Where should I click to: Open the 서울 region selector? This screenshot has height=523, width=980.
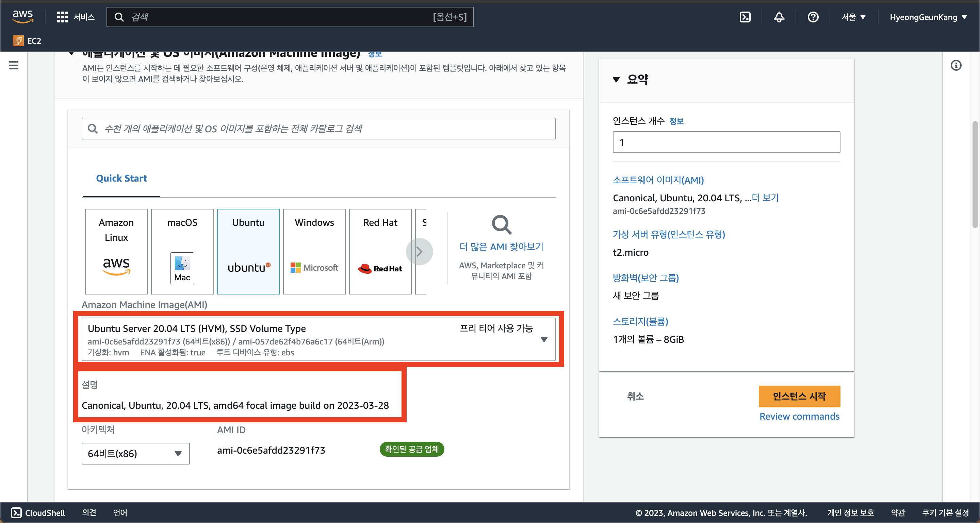point(853,17)
